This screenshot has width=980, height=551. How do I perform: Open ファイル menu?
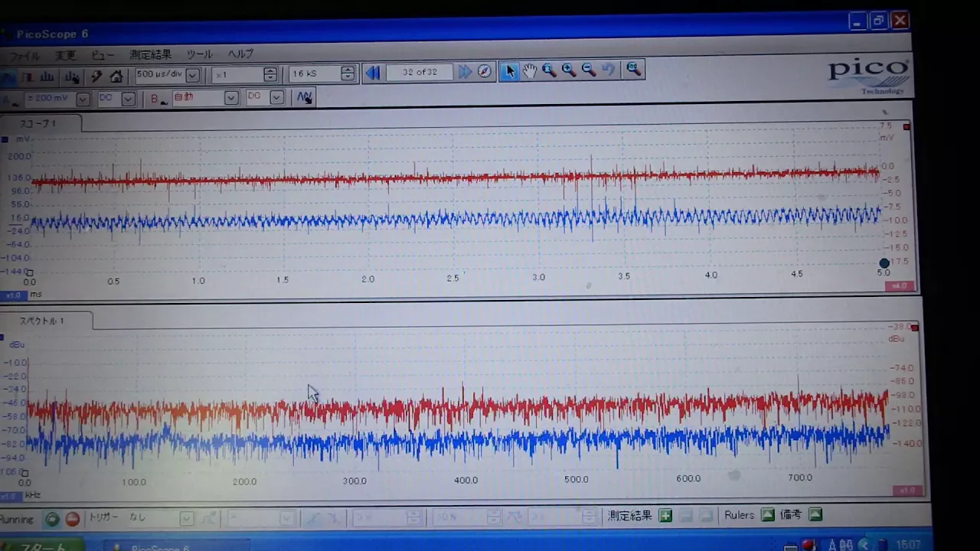[x=24, y=57]
